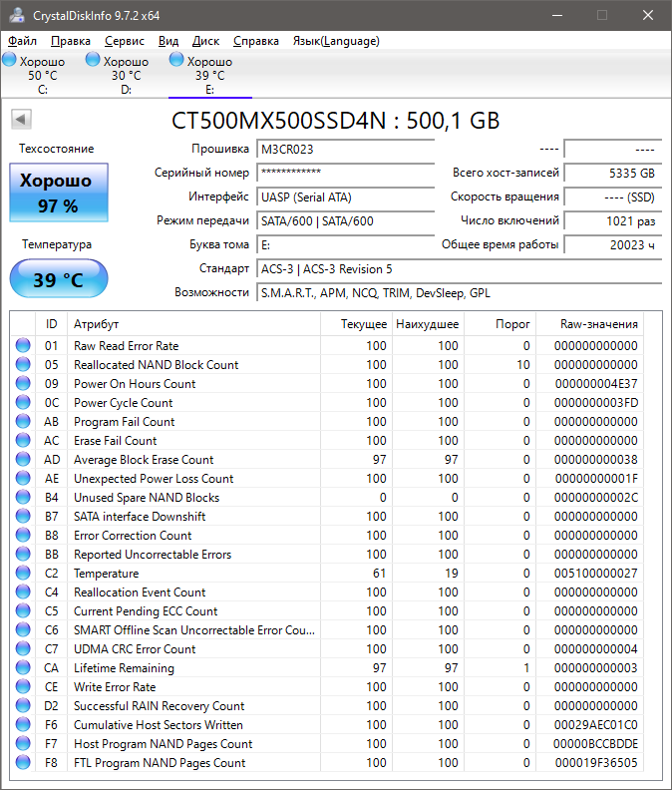Click the Порог column header
Viewport: 672px width, 790px height.
500,324
